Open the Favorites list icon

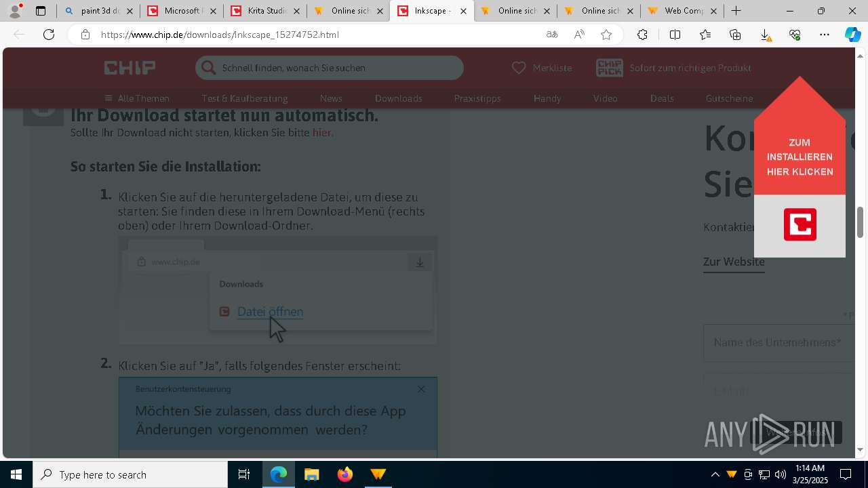pos(705,35)
